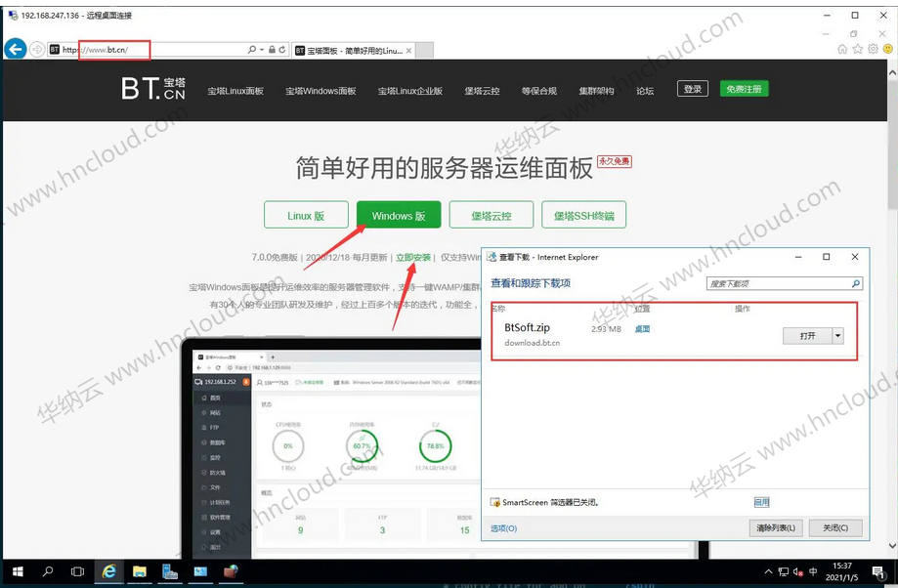Click the 永久免费 badge
This screenshot has height=588, width=898.
pyautogui.click(x=614, y=161)
